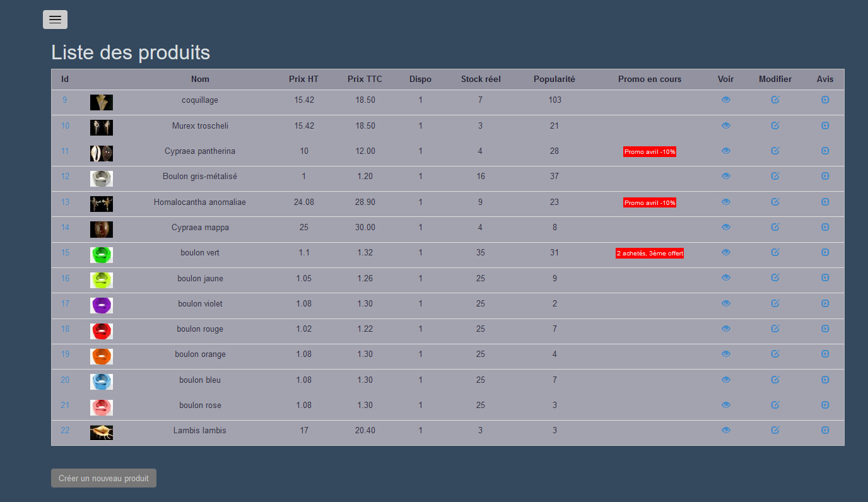Open reviews for Murex troscheli
This screenshot has width=868, height=502.
[825, 125]
